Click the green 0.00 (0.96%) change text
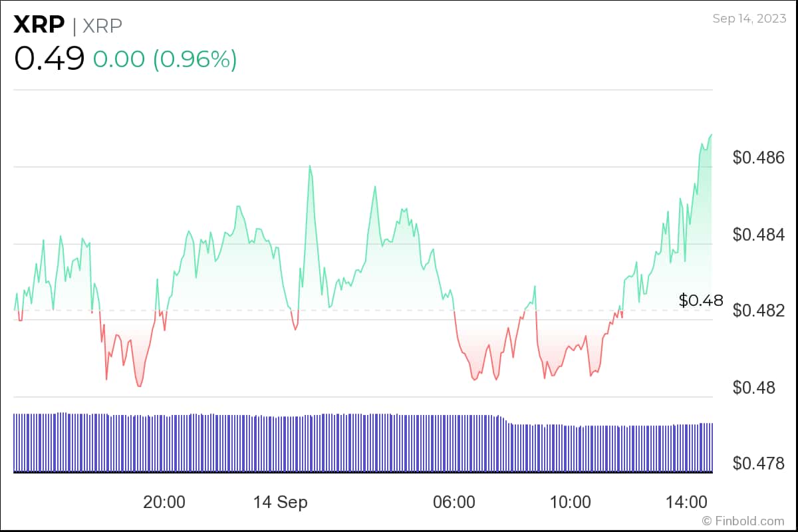 pos(165,59)
